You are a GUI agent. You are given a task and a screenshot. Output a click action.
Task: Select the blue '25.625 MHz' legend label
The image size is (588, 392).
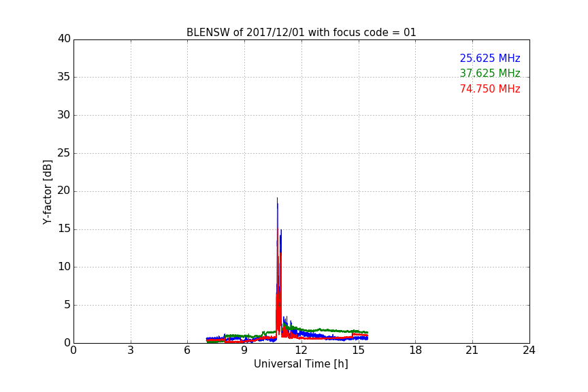pos(490,58)
